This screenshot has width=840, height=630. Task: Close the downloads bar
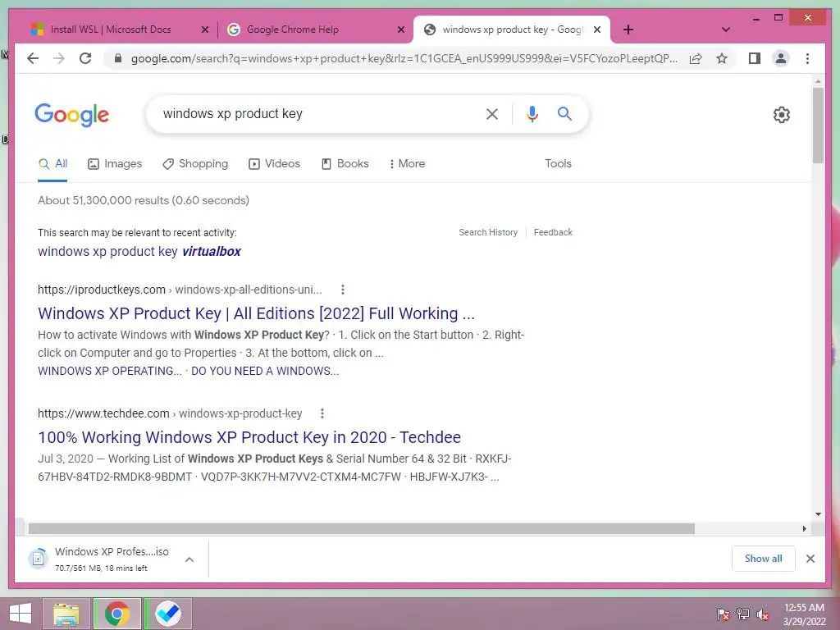pyautogui.click(x=810, y=559)
